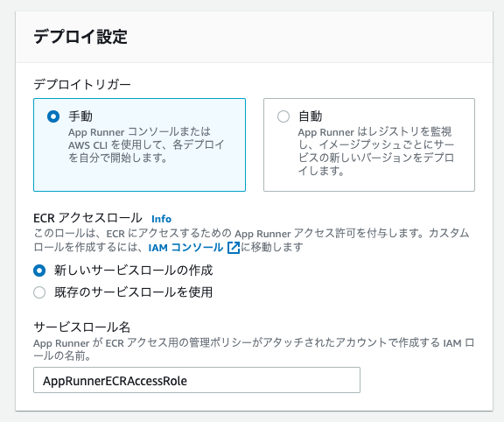Click the デプロイトリガー label
Image resolution: width=504 pixels, height=422 pixels.
[x=82, y=85]
